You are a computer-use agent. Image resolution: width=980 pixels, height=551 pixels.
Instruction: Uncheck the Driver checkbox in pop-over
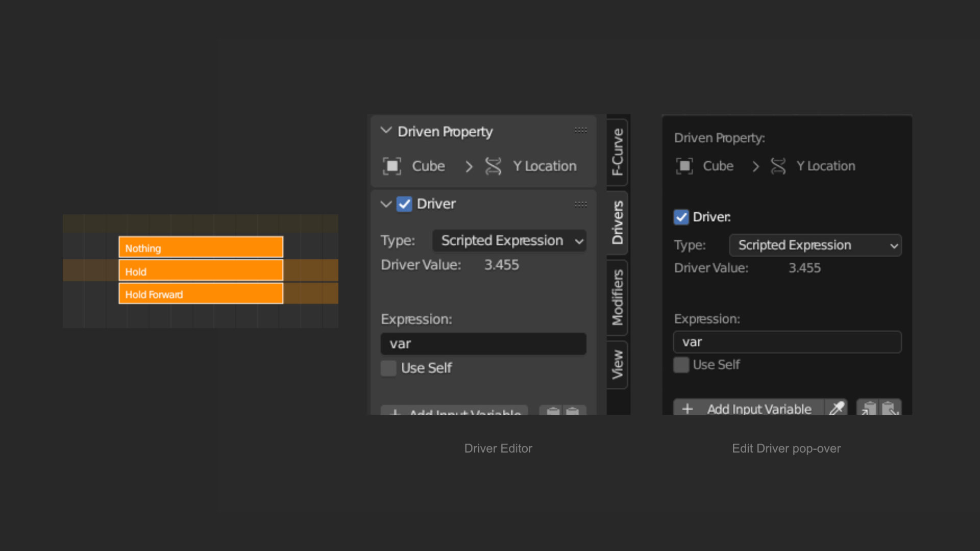(681, 217)
